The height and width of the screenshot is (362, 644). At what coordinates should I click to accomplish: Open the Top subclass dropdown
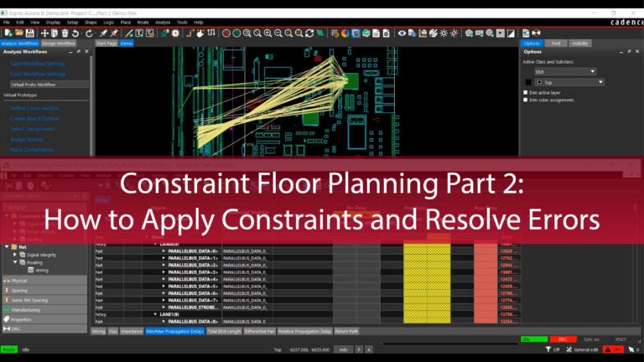click(x=569, y=82)
